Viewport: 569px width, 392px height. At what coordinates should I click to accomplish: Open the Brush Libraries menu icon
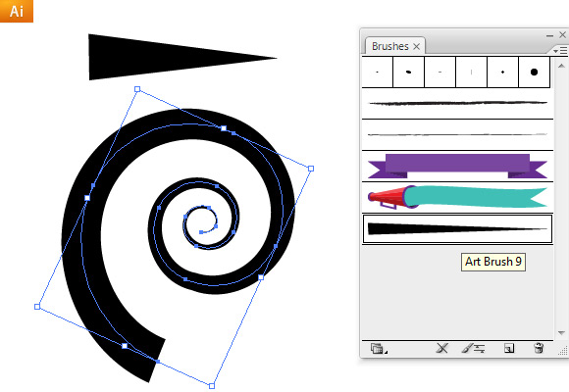click(x=379, y=349)
